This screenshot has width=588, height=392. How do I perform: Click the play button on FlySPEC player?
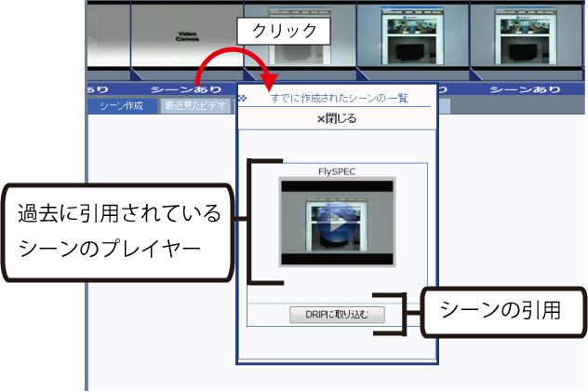click(337, 223)
